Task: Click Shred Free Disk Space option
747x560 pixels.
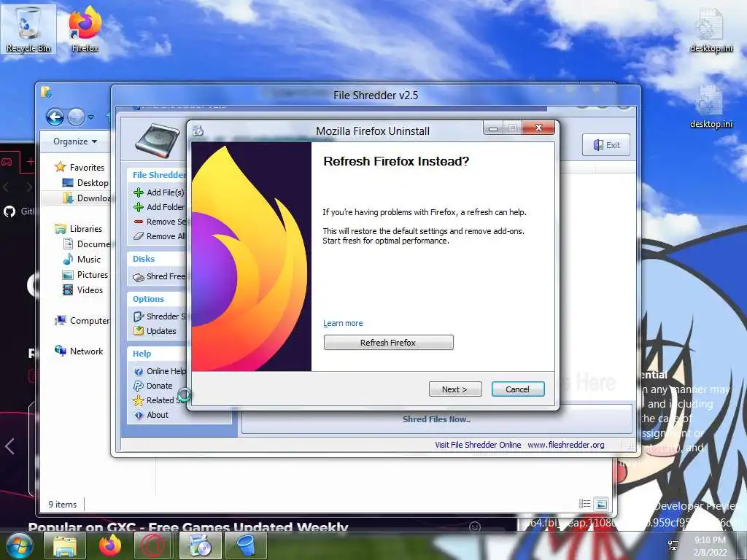Action: (159, 276)
